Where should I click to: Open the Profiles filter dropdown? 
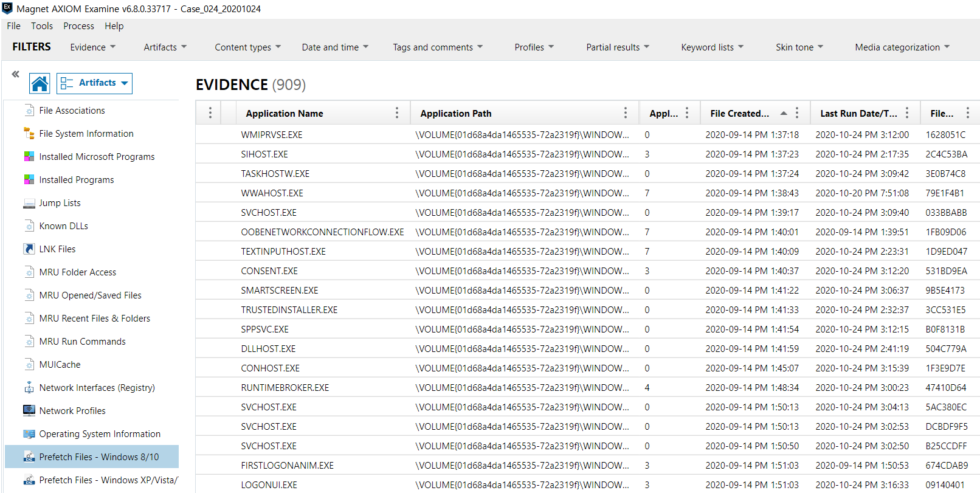(x=534, y=47)
